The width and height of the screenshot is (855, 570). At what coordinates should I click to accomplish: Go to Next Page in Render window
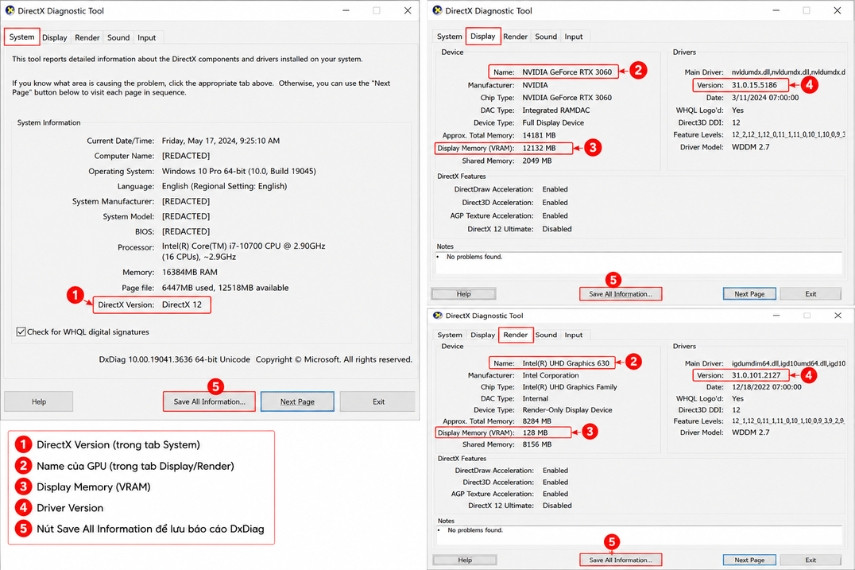click(x=749, y=560)
